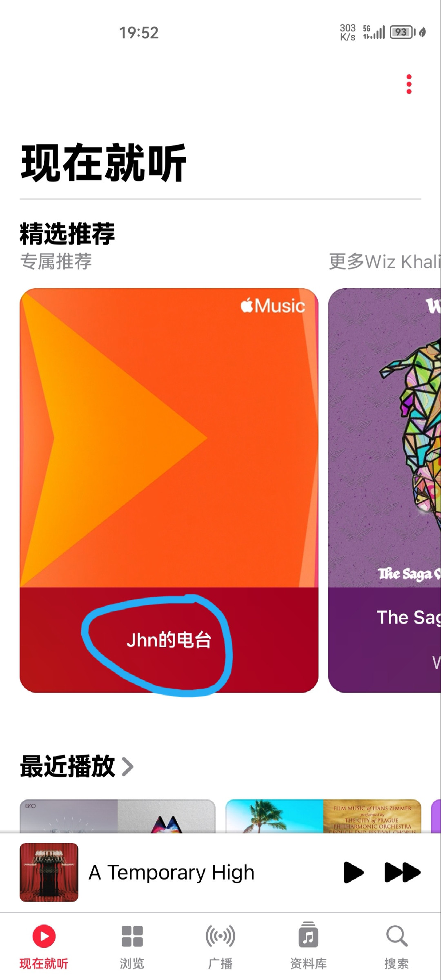This screenshot has width=441, height=980.
Task: Tap the A Temporary High album artwork
Action: [x=49, y=872]
